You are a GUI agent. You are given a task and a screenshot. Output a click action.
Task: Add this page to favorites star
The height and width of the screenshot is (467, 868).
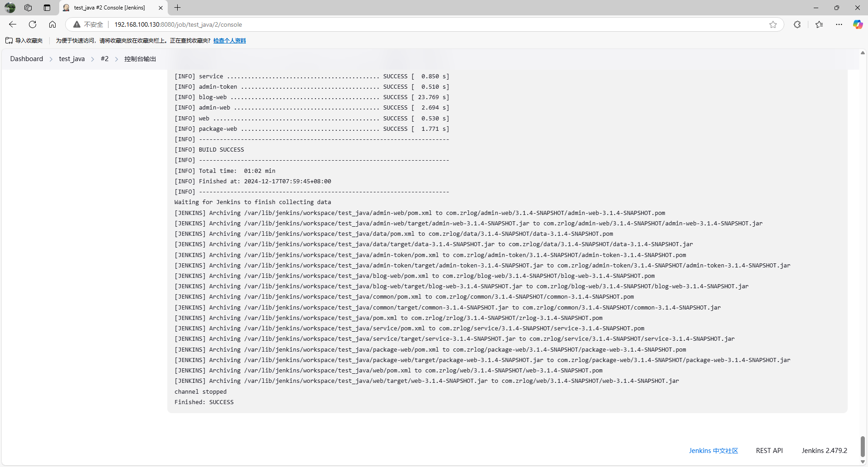773,24
